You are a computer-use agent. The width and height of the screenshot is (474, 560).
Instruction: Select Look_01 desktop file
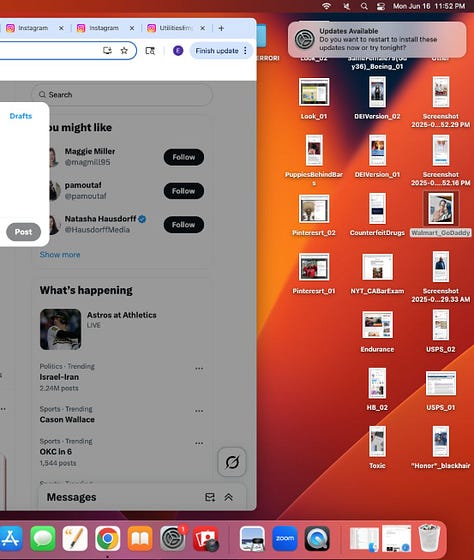pos(314,98)
